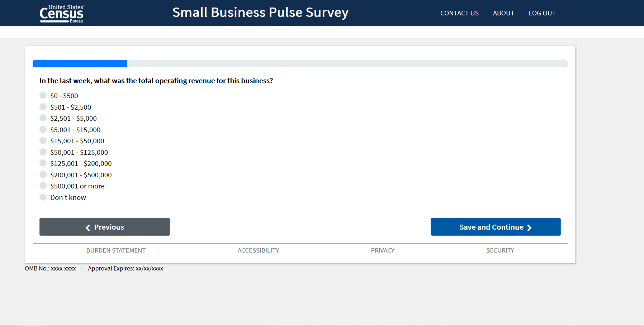Click the survey progress bar

(300, 64)
